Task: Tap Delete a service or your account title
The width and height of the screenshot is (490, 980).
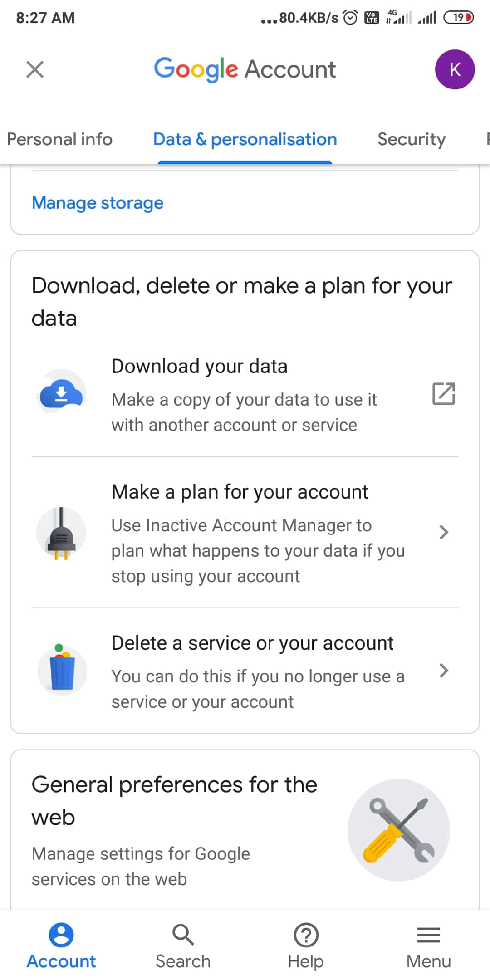Action: tap(252, 643)
